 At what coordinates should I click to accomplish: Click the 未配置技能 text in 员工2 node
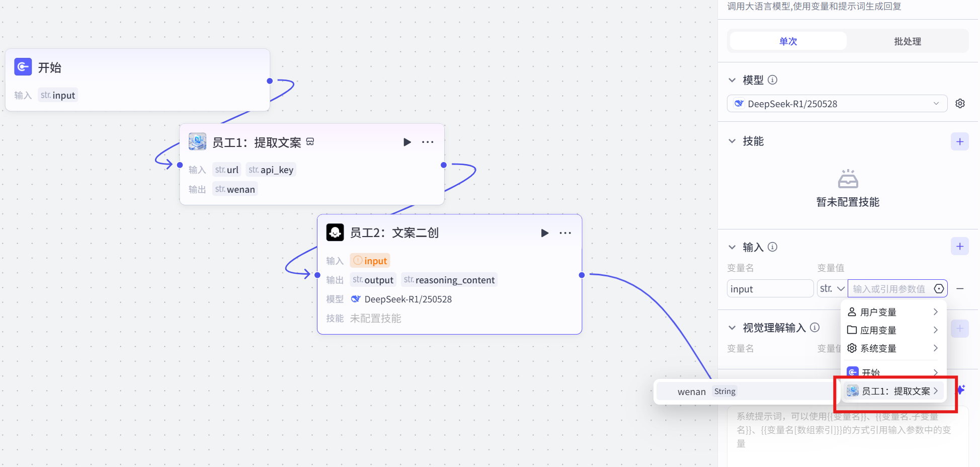375,319
